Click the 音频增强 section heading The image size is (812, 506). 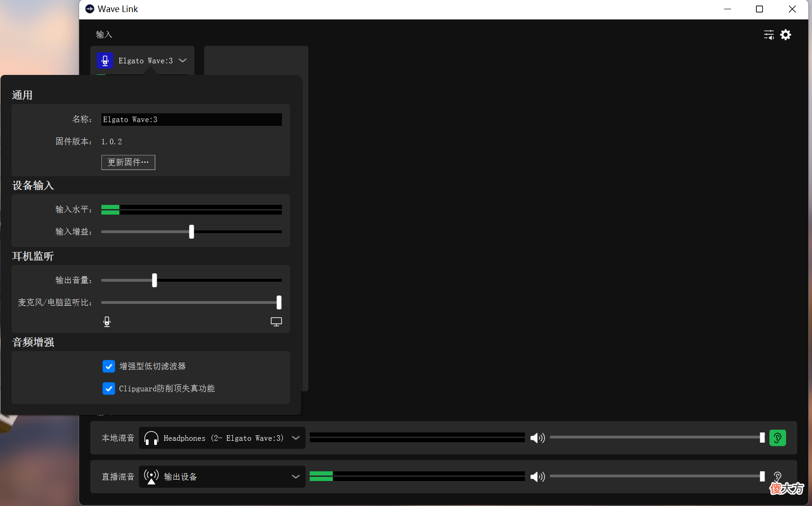click(33, 342)
